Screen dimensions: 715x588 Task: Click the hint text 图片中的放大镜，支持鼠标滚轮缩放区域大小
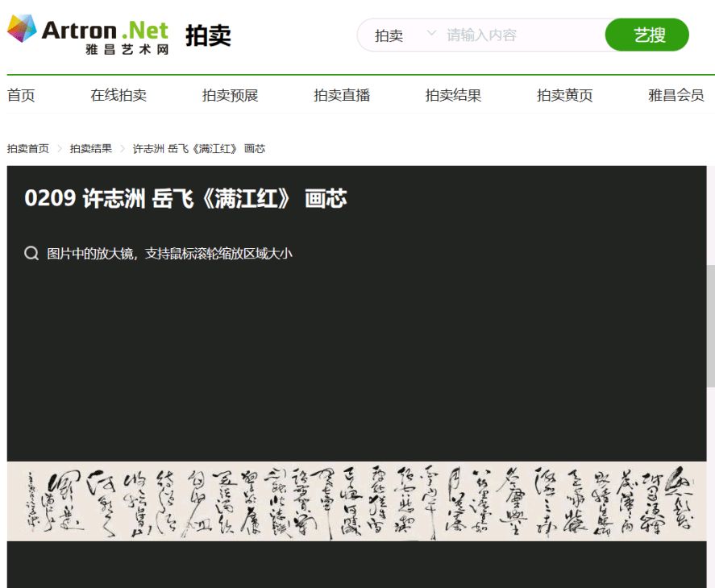169,254
